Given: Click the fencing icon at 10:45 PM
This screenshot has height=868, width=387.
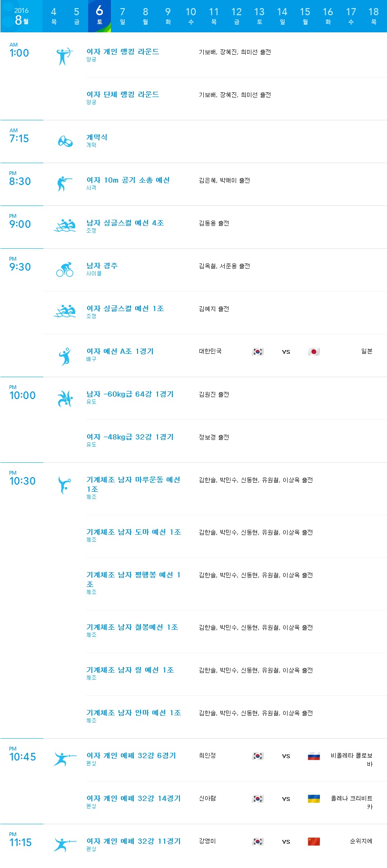Looking at the screenshot, I should (65, 759).
